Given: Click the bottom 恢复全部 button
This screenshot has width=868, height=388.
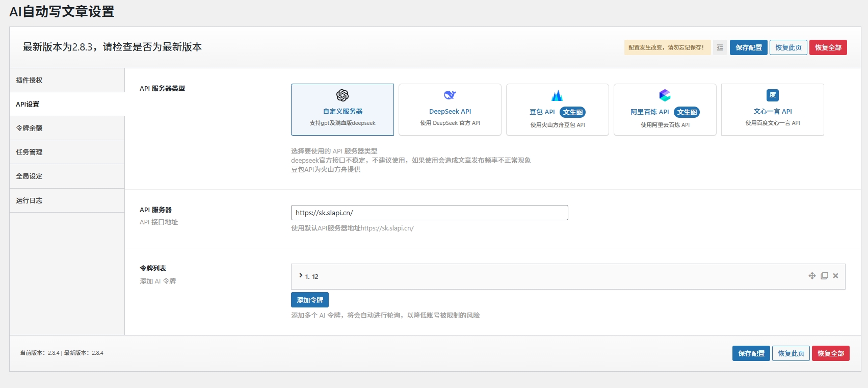Looking at the screenshot, I should [x=830, y=353].
